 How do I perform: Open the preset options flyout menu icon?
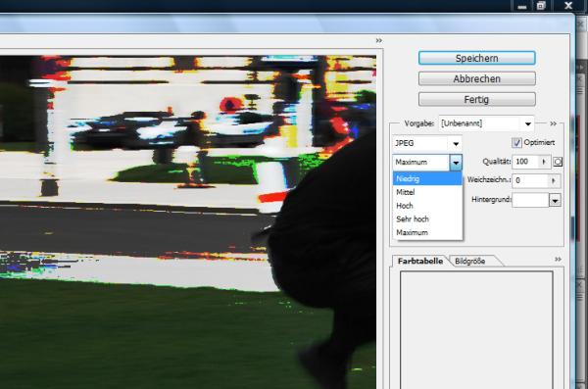click(x=553, y=123)
